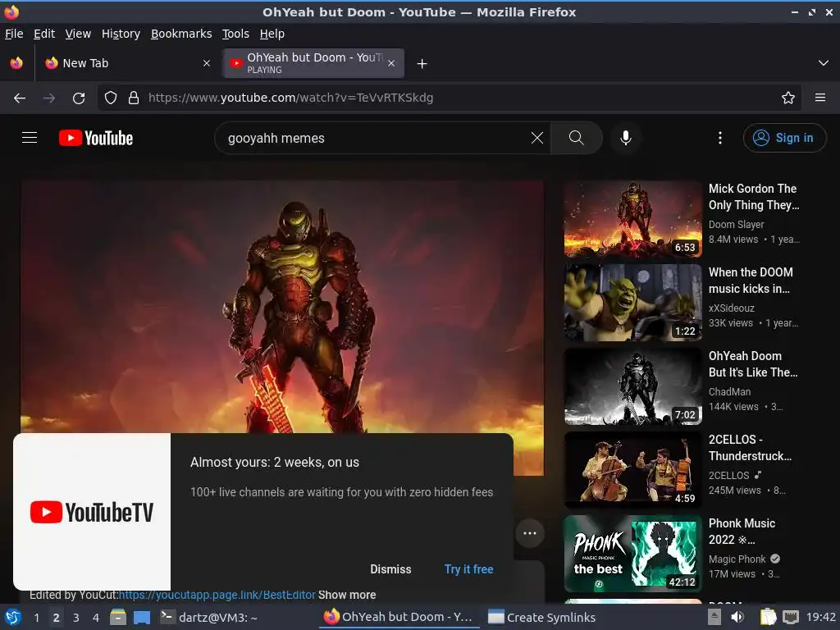840x630 pixels.
Task: Open YouTube settings three-dot menu
Action: point(720,138)
